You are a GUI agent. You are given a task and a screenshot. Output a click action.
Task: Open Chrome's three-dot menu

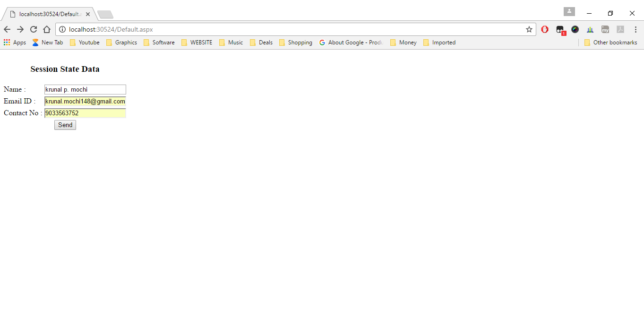[636, 29]
